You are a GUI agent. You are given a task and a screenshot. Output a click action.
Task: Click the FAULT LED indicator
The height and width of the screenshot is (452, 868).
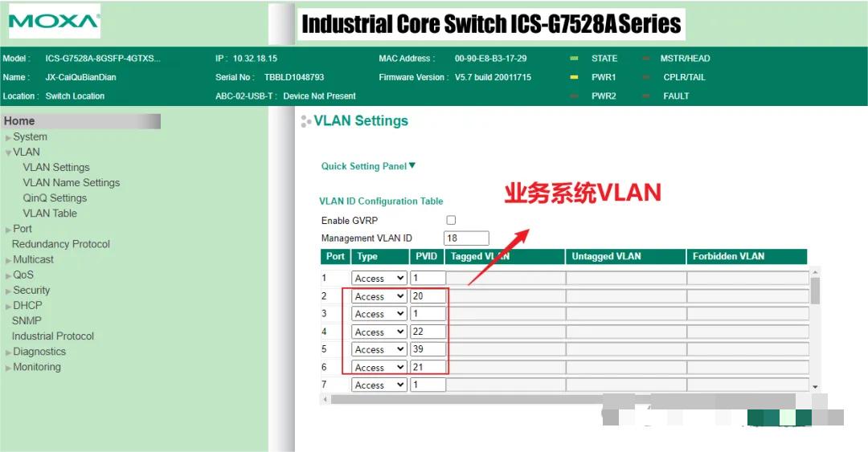[x=646, y=96]
